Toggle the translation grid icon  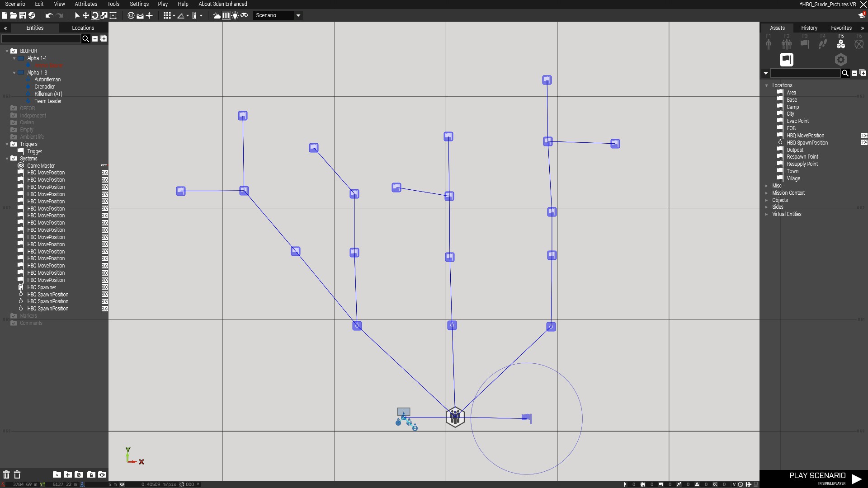pos(167,15)
